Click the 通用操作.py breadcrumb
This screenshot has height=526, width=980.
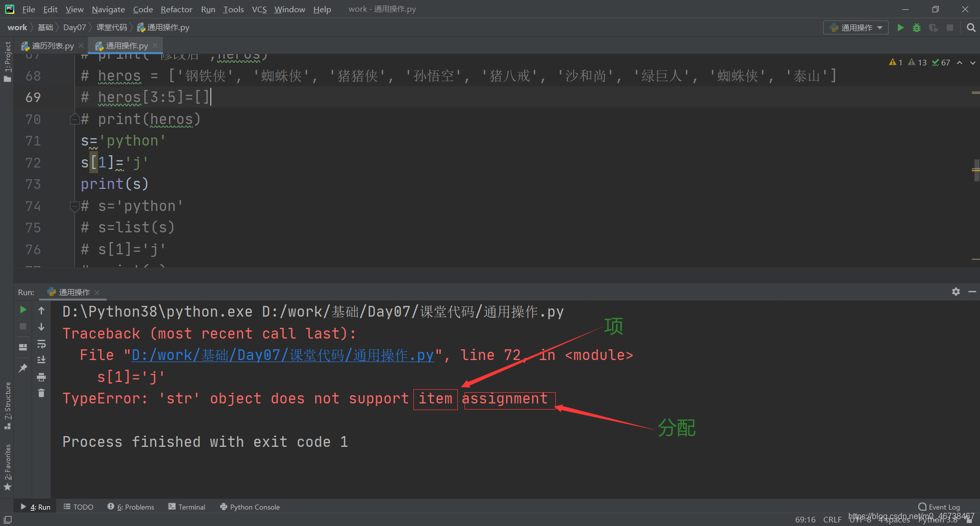163,28
